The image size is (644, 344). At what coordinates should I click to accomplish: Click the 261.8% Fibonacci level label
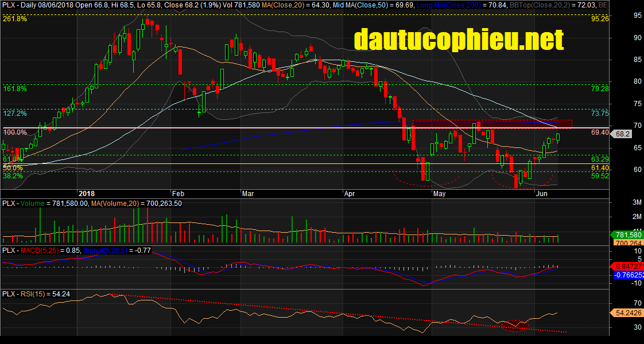point(14,19)
